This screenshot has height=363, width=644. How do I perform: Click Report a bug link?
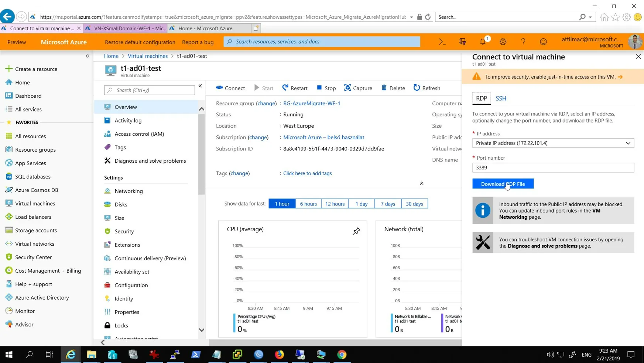pyautogui.click(x=198, y=42)
